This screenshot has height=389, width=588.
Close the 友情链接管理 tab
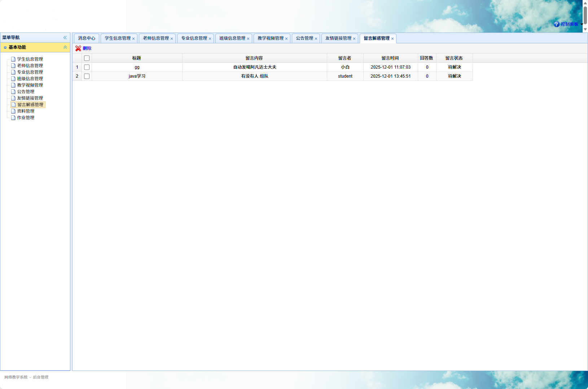tap(354, 39)
